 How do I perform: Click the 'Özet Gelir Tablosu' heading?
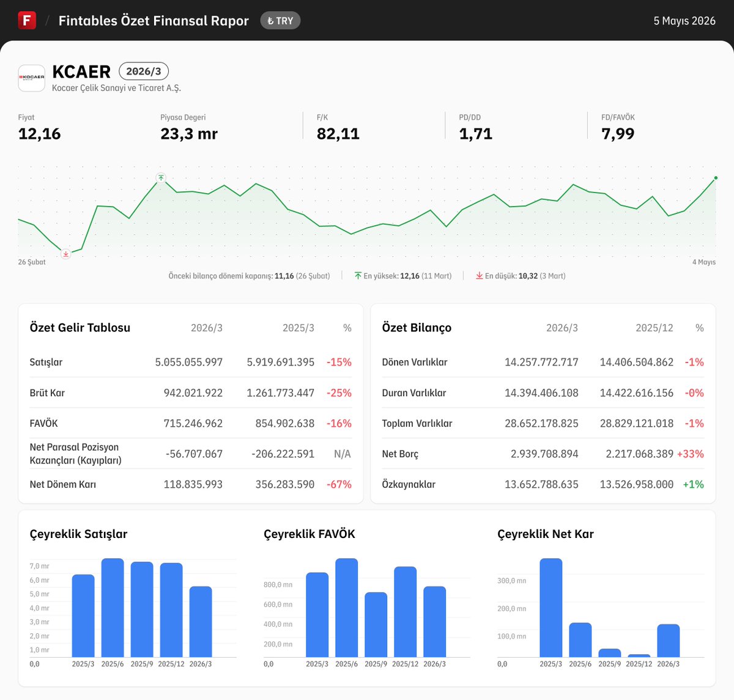click(x=80, y=328)
